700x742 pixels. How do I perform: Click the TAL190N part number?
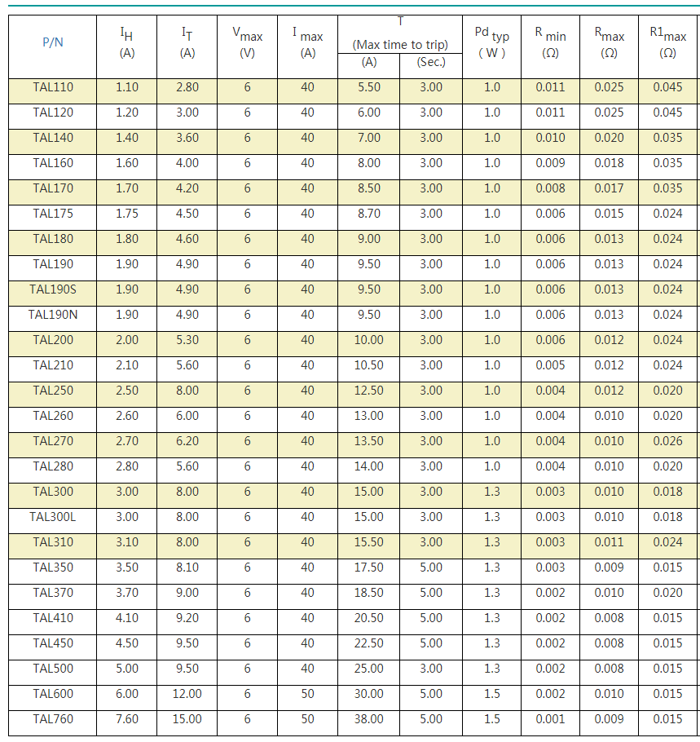(x=53, y=315)
